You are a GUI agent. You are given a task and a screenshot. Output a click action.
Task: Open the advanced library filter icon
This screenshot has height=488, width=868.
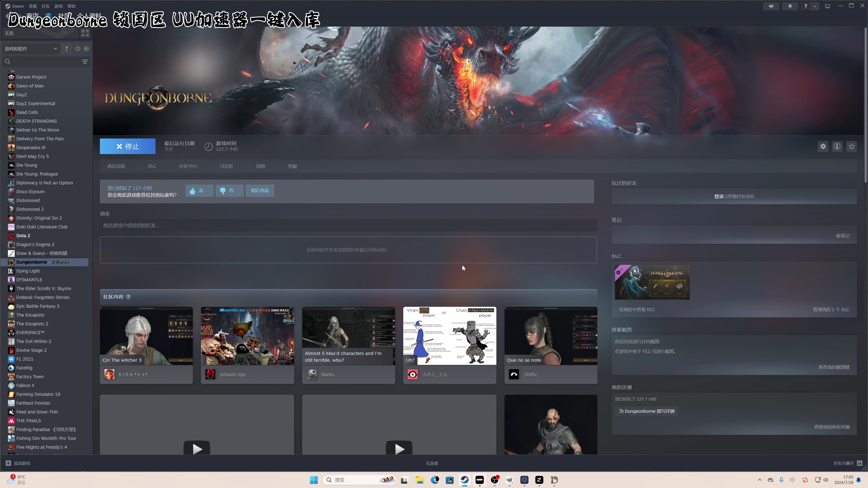85,62
